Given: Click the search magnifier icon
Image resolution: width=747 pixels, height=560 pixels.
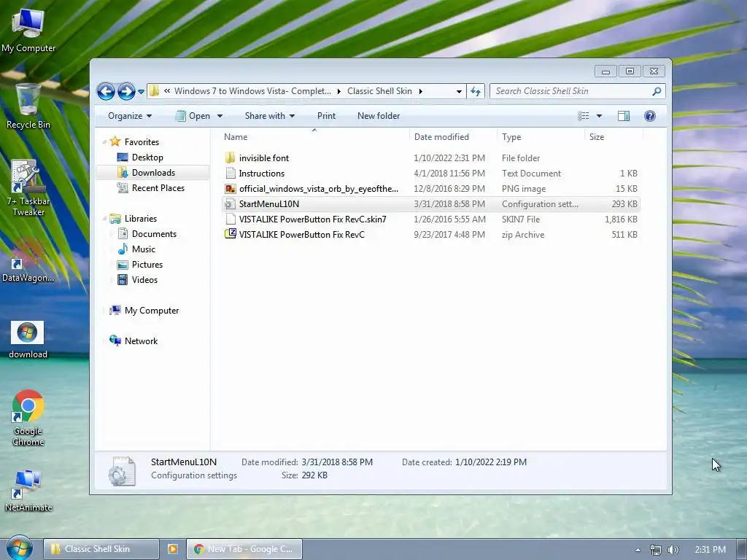Looking at the screenshot, I should [657, 91].
